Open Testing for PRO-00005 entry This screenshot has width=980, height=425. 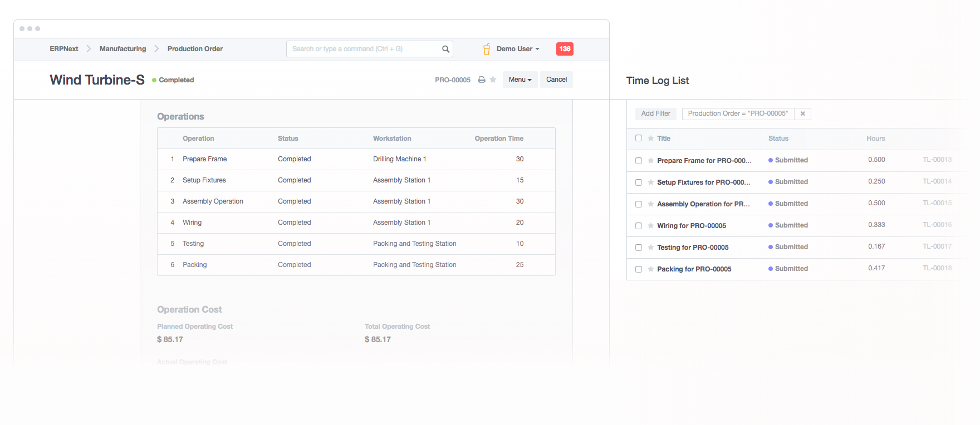[693, 248]
